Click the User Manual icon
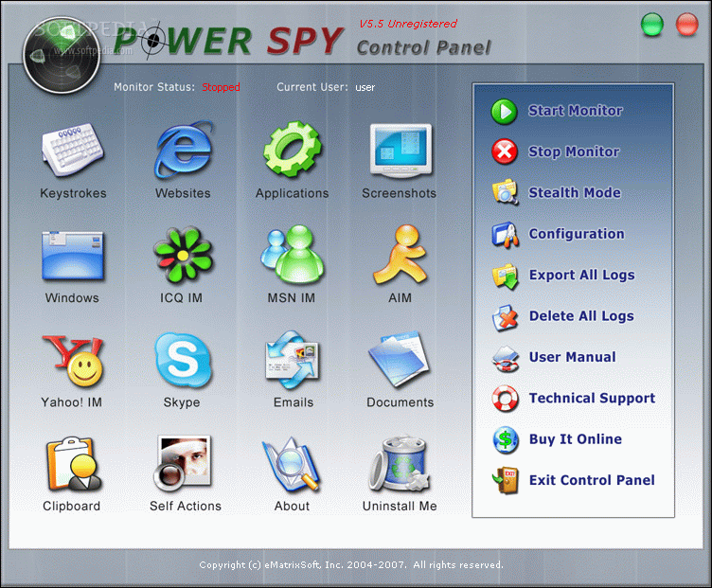Screen dimensions: 712x588 click(505, 359)
